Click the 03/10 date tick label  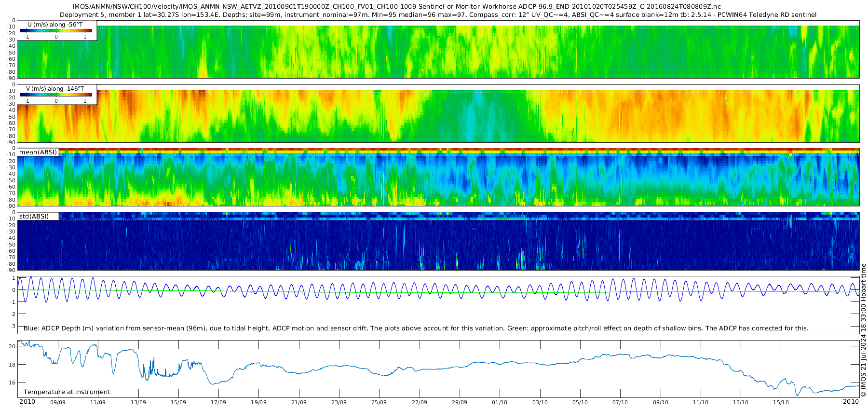click(x=540, y=402)
